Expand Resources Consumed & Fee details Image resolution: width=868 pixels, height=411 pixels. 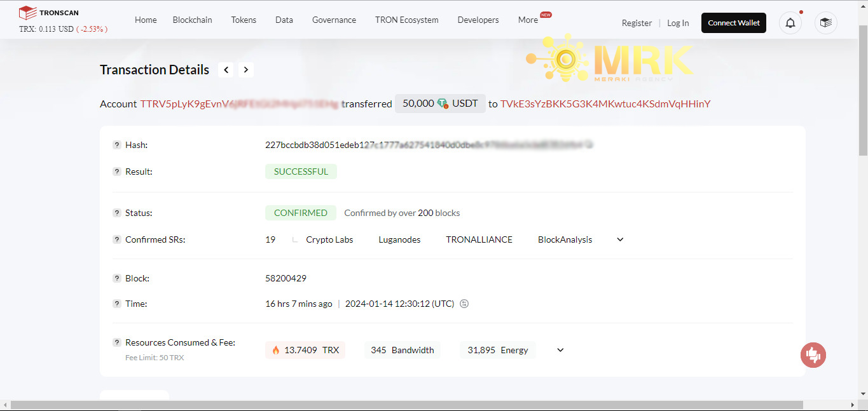[x=560, y=350]
